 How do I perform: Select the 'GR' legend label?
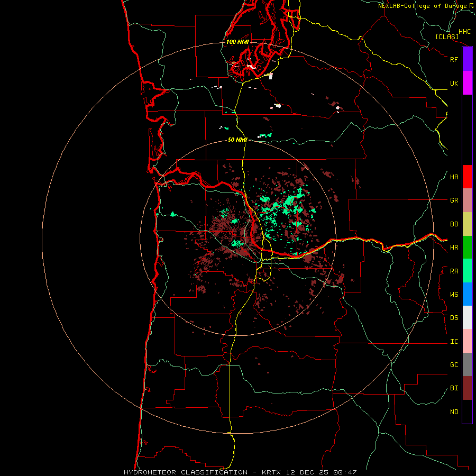(x=454, y=200)
